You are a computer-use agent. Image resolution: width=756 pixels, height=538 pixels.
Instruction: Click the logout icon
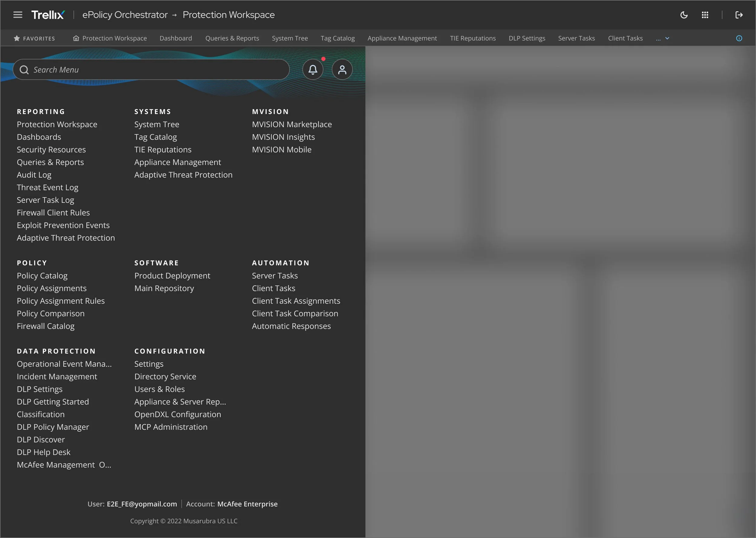pyautogui.click(x=739, y=15)
